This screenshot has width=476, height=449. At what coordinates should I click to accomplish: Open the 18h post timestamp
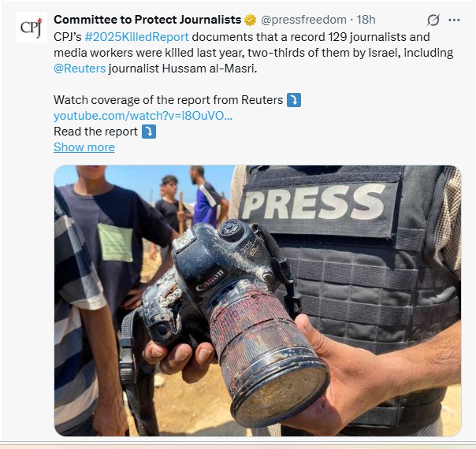tap(366, 20)
